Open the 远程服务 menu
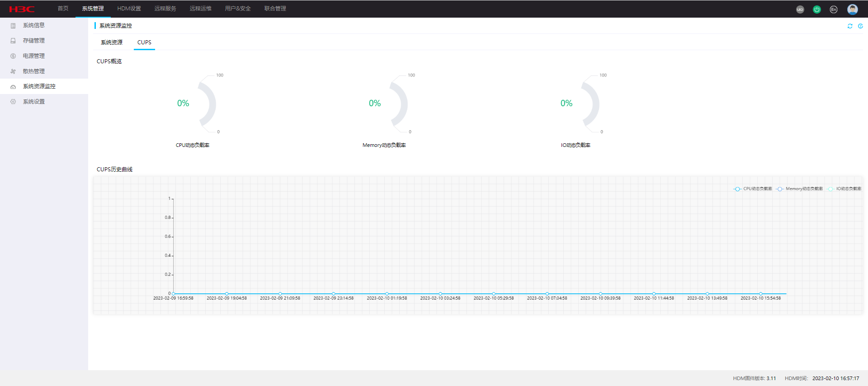The image size is (868, 386). [165, 9]
